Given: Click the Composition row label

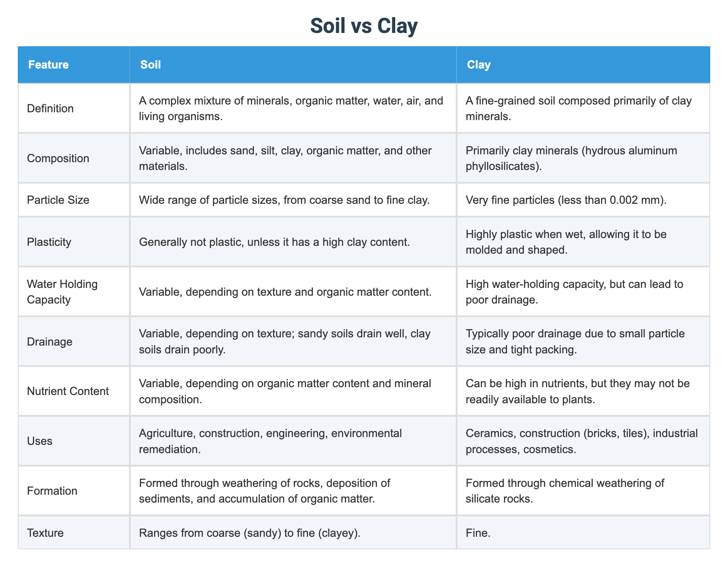Looking at the screenshot, I should point(58,158).
